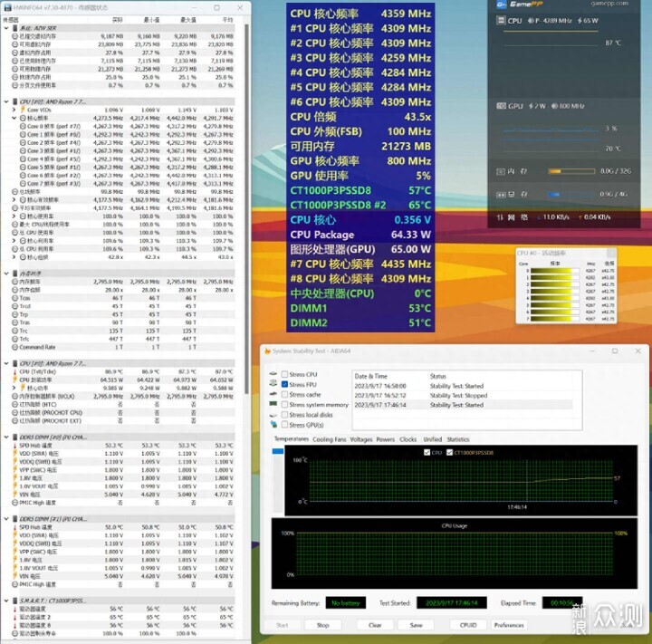Click the GamePP logo icon

click(x=501, y=5)
